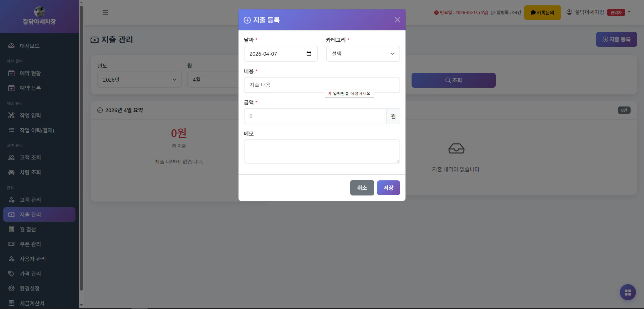Click the 차량 조회 car icon
The image size is (644, 309).
(x=11, y=172)
